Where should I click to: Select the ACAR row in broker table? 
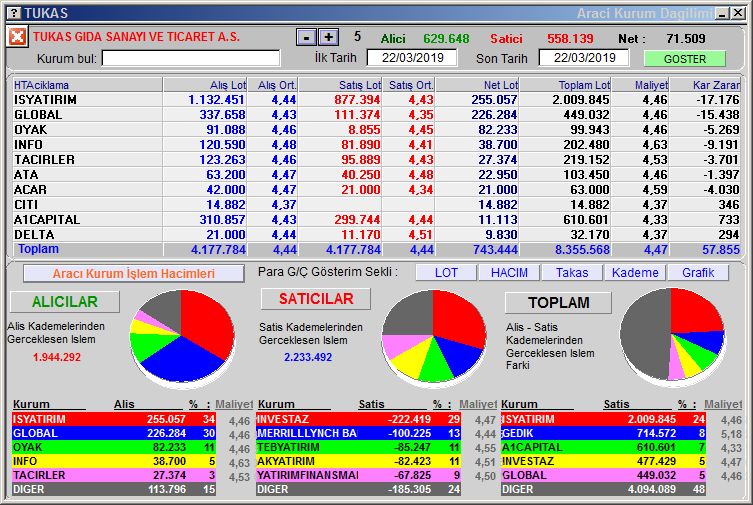point(376,190)
